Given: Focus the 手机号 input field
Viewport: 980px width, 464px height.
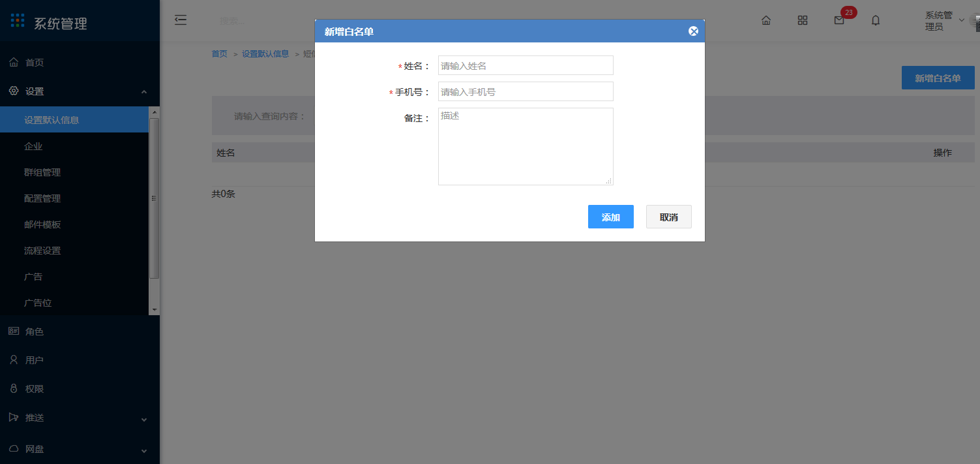Looking at the screenshot, I should [526, 91].
